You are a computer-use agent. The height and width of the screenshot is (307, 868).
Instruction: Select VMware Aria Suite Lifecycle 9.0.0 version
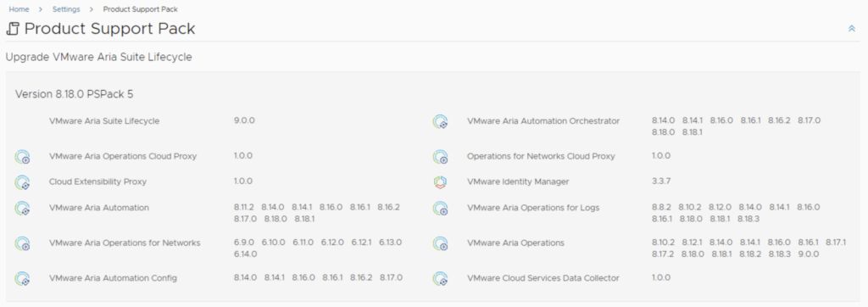(x=244, y=120)
